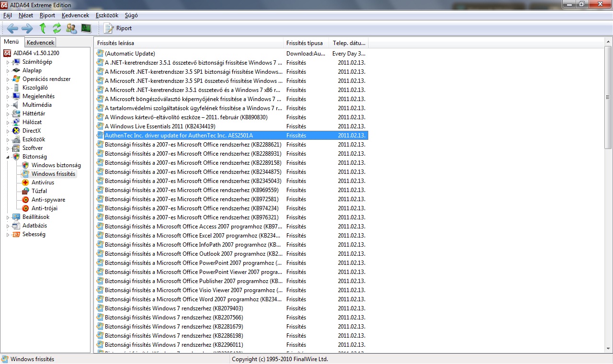This screenshot has height=364, width=613.
Task: Click the green Up arrow toolbar icon
Action: tap(43, 28)
